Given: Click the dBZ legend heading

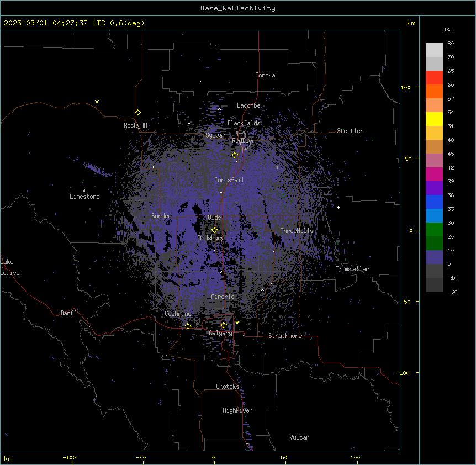Looking at the screenshot, I should coord(447,29).
